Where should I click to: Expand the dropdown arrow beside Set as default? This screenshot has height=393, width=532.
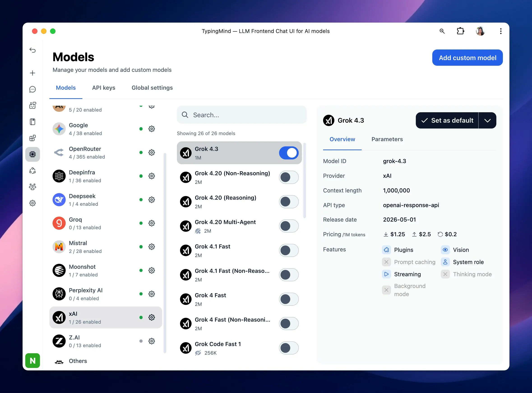point(487,120)
